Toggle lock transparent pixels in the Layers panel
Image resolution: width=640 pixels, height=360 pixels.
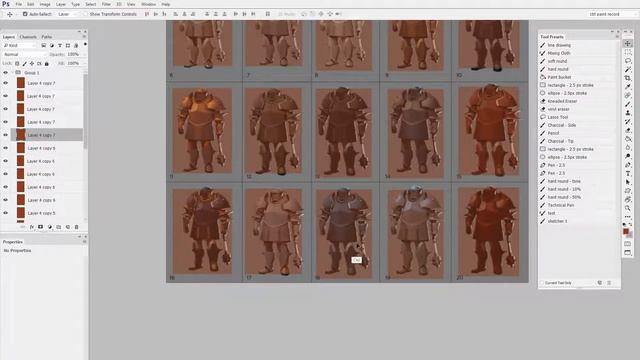point(17,64)
